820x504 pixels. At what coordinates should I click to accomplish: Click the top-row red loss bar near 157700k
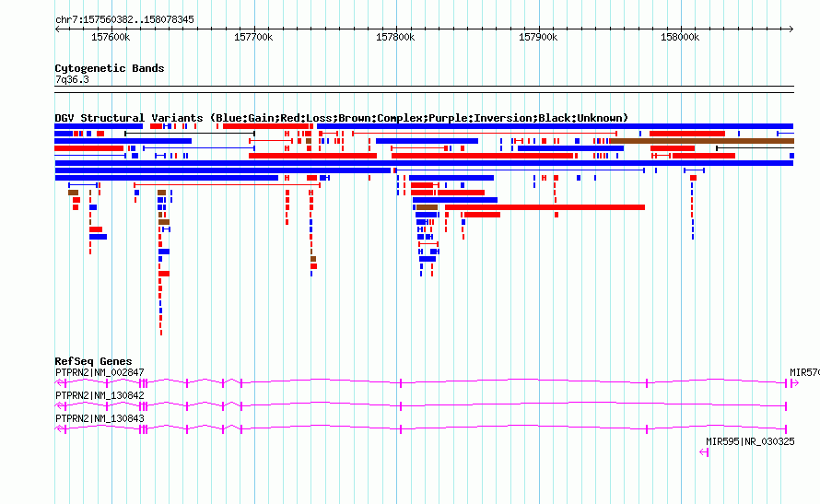coord(265,126)
